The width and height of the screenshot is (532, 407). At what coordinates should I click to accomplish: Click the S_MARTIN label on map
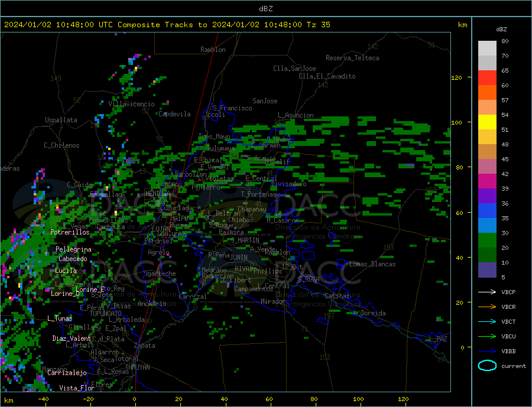click(x=245, y=240)
